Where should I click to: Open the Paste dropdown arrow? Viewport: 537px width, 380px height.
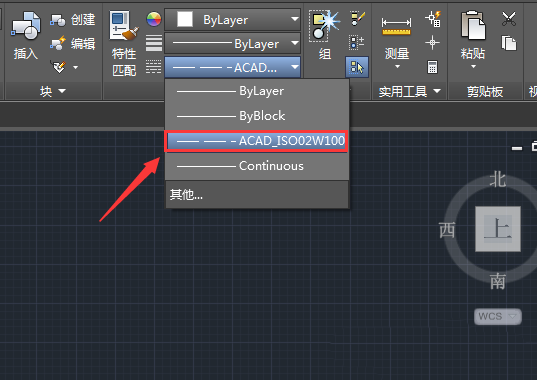(473, 66)
